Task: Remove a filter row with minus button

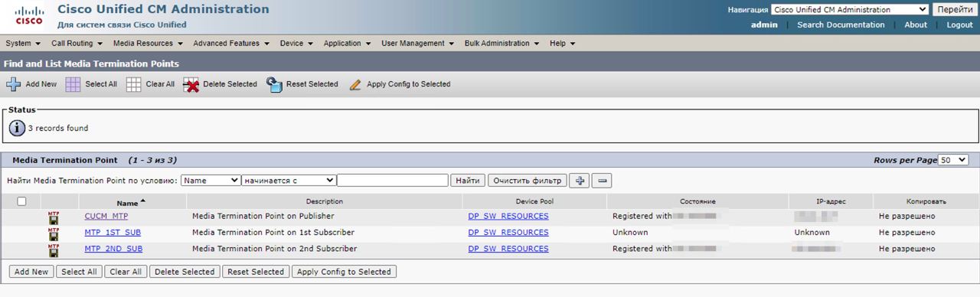Action: pyautogui.click(x=602, y=181)
